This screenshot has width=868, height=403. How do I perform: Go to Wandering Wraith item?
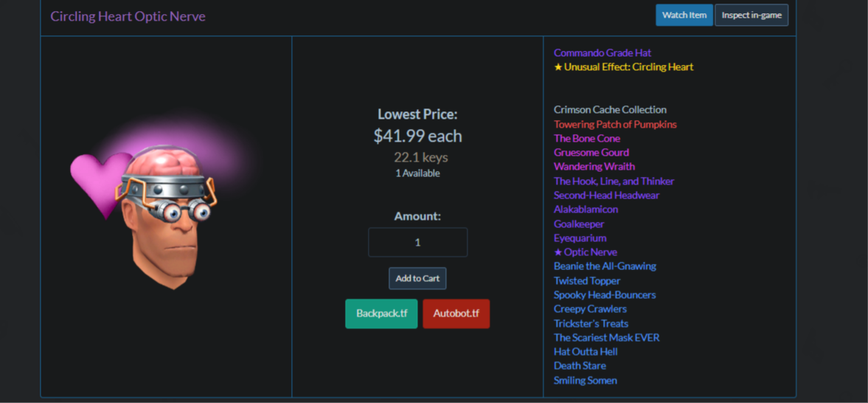[594, 166]
